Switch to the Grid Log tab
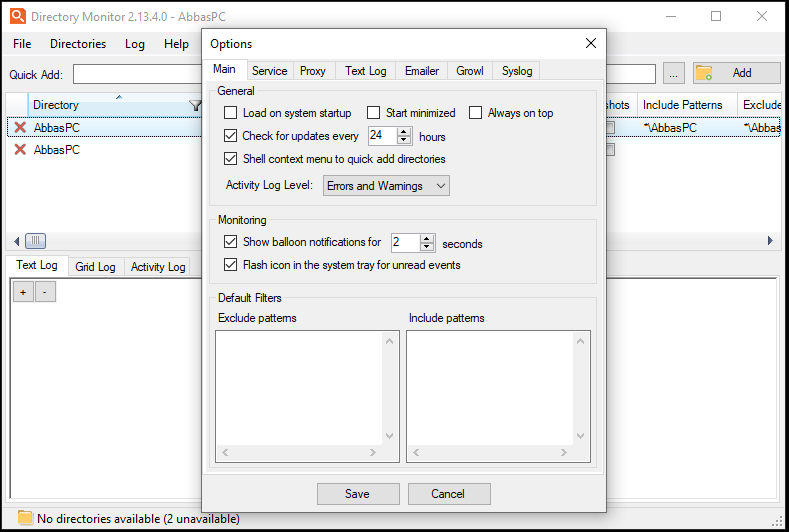Image resolution: width=789 pixels, height=532 pixels. click(x=95, y=267)
